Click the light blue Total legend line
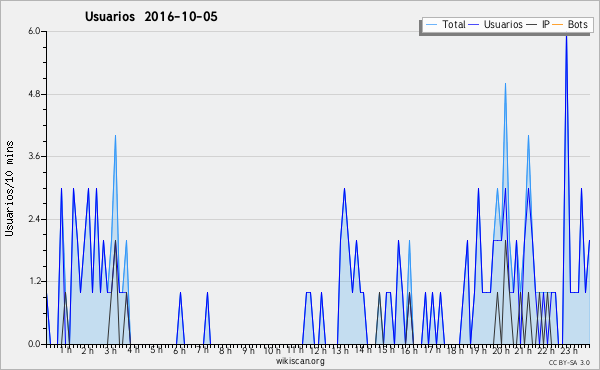The height and width of the screenshot is (370, 600). click(x=431, y=25)
